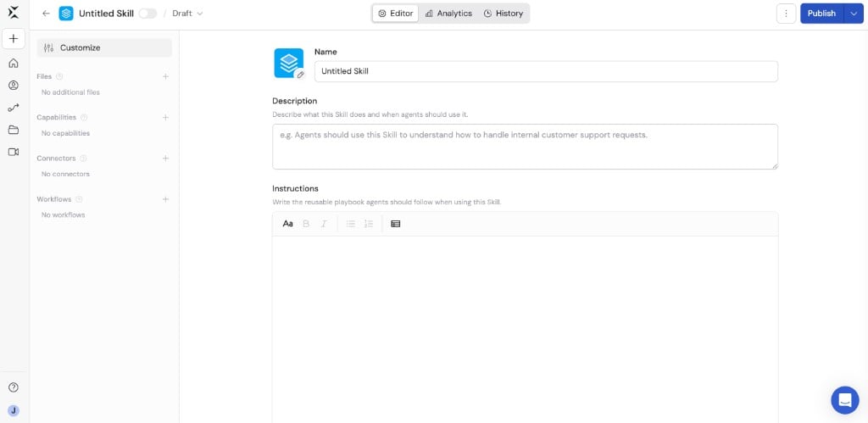Click the Description text area
Viewport: 868px width, 423px height.
coord(525,147)
